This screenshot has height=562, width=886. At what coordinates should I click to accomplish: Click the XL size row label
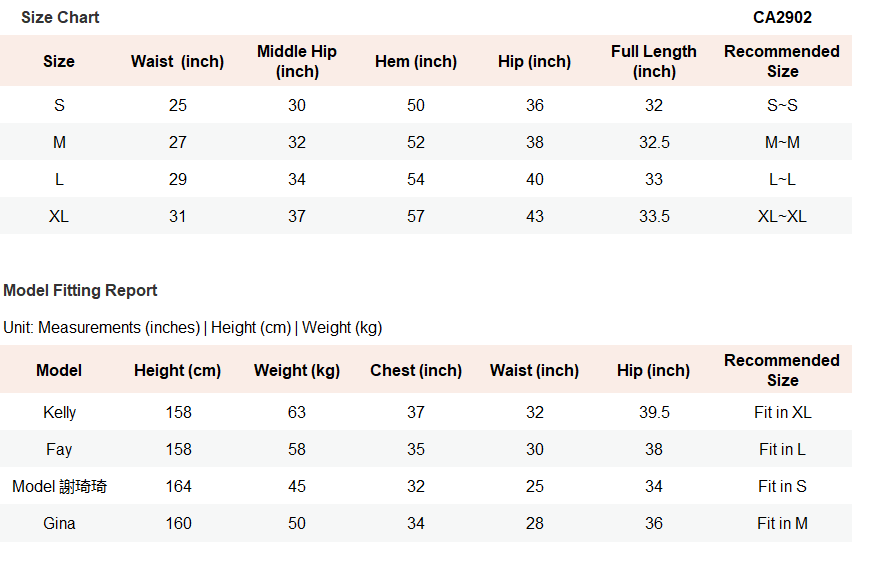[59, 216]
